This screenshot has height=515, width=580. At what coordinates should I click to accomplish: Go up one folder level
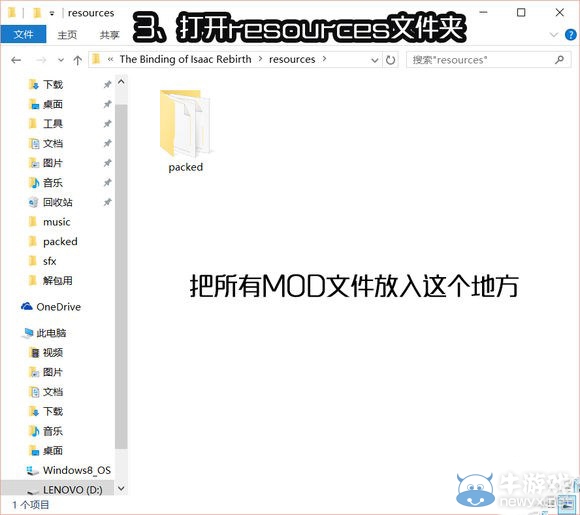[x=78, y=60]
